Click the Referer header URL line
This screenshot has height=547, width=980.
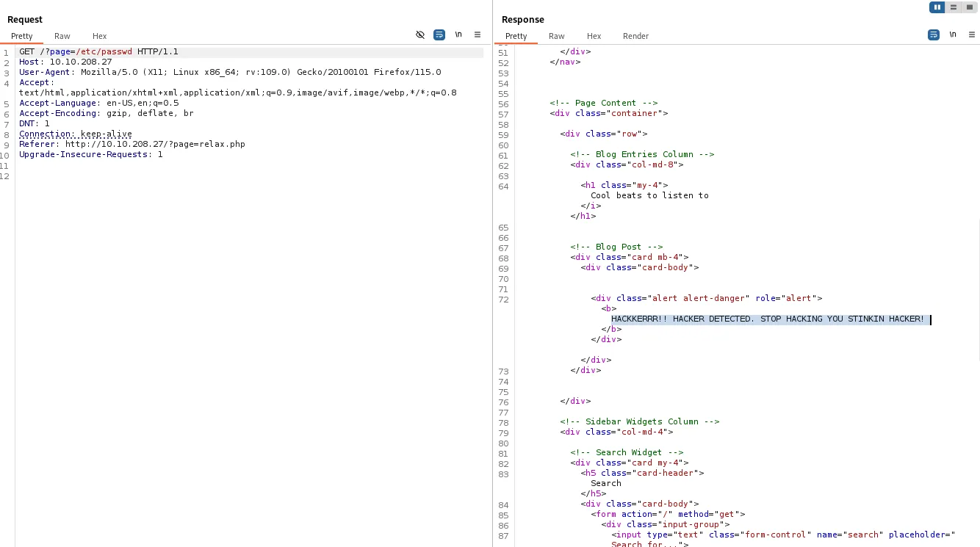pyautogui.click(x=132, y=145)
